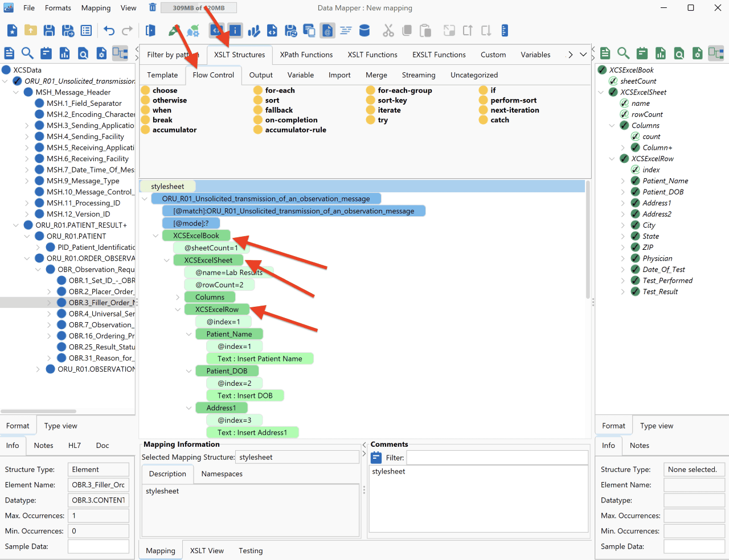Click the list view icon next to Save As

tap(86, 31)
